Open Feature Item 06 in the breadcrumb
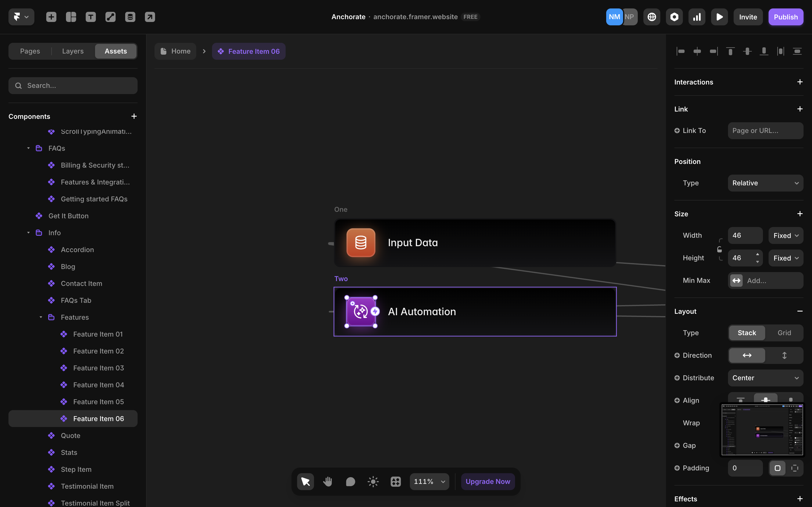Viewport: 812px width, 507px height. pos(249,51)
